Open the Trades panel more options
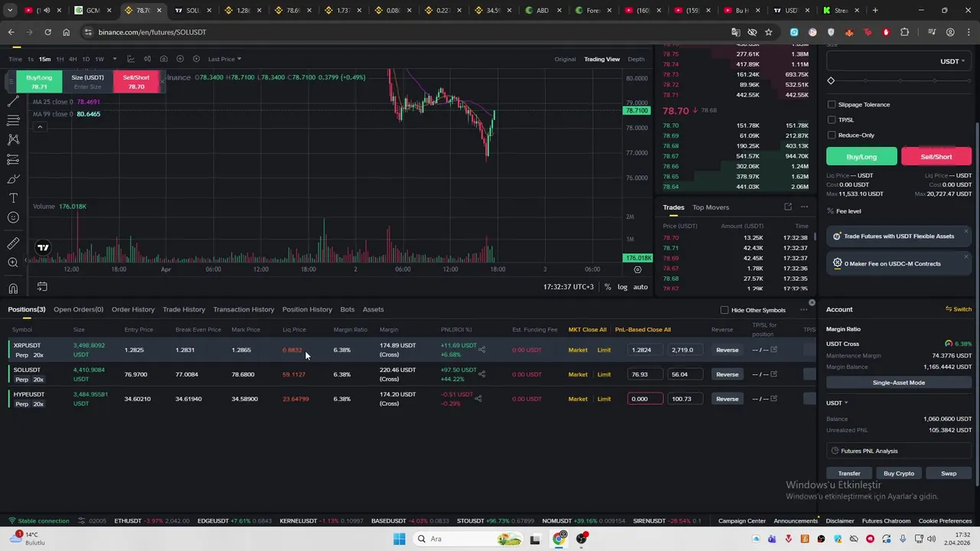Screen dimensions: 980x551 (x=804, y=207)
